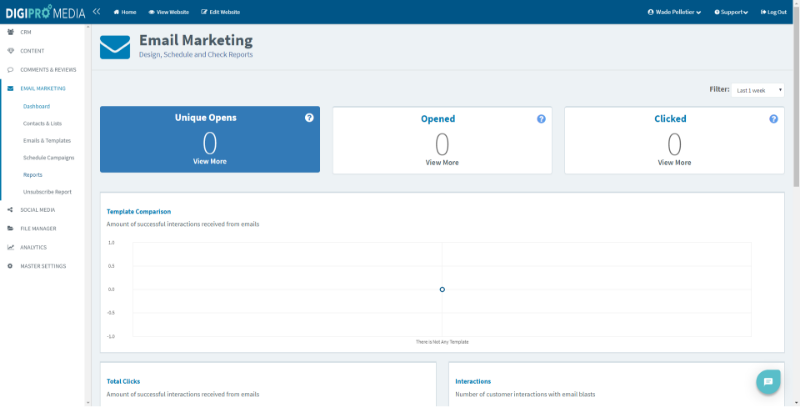Image resolution: width=800 pixels, height=407 pixels.
Task: Click the DigiPro Media logo
Action: coord(45,12)
